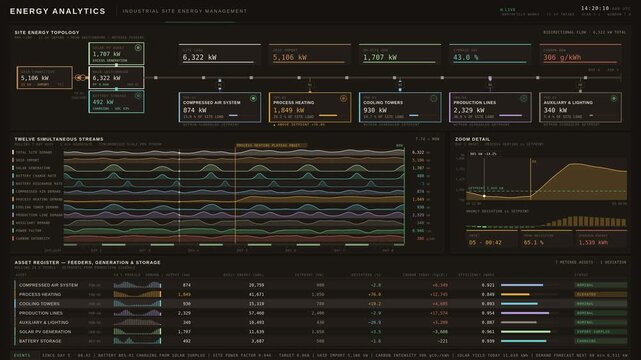Click the Battery Storage sparkline thumbnail
The width and height of the screenshot is (641, 360).
[x=137, y=340]
